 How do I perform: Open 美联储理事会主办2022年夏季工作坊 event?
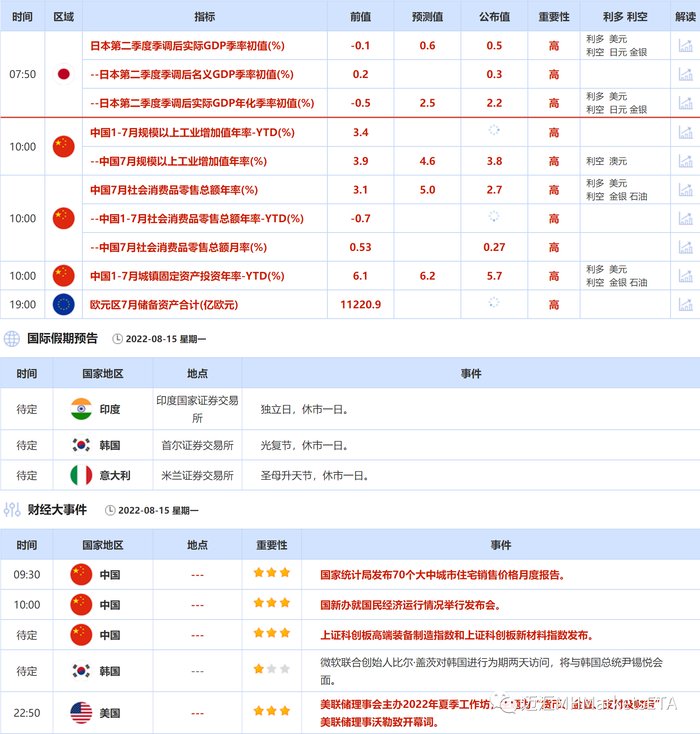pos(490,713)
